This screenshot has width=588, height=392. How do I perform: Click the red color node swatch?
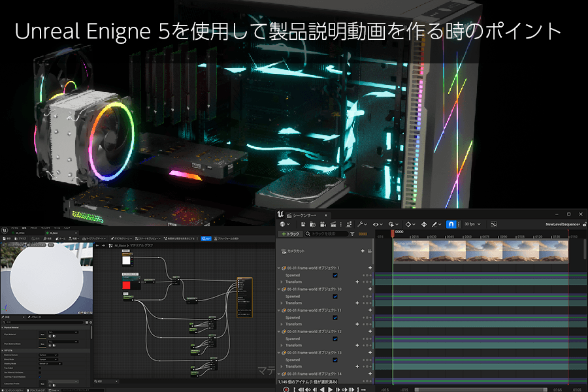click(127, 285)
